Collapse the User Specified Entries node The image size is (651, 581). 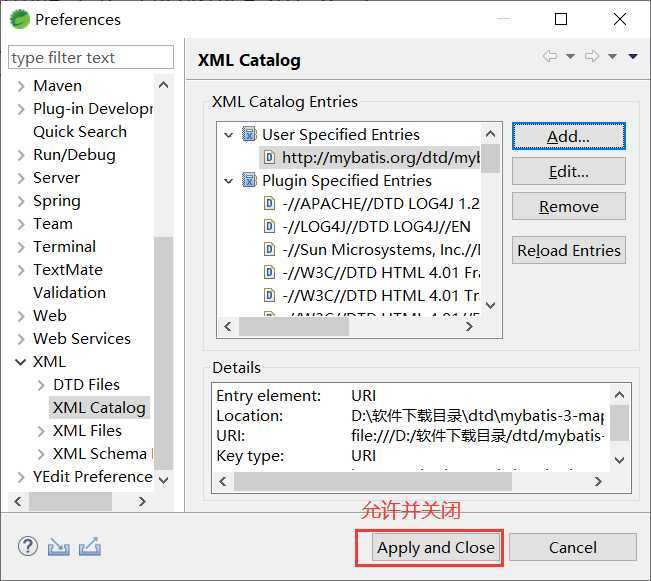click(x=229, y=135)
